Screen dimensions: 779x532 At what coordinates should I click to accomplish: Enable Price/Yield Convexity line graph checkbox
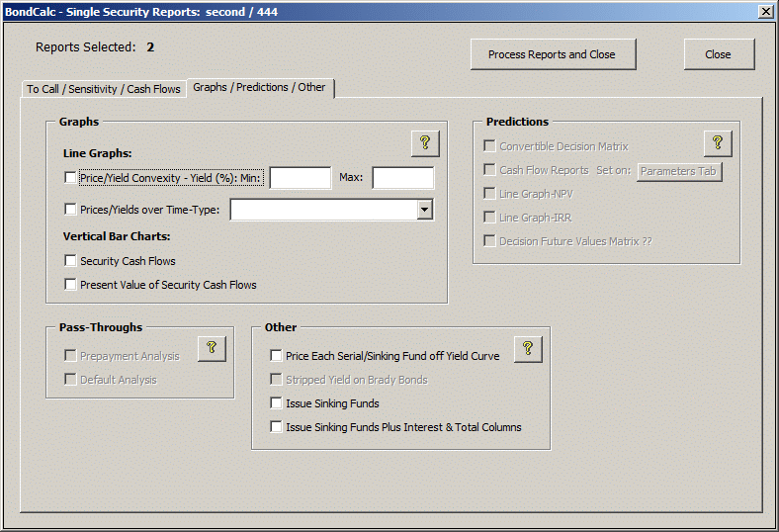pyautogui.click(x=70, y=178)
